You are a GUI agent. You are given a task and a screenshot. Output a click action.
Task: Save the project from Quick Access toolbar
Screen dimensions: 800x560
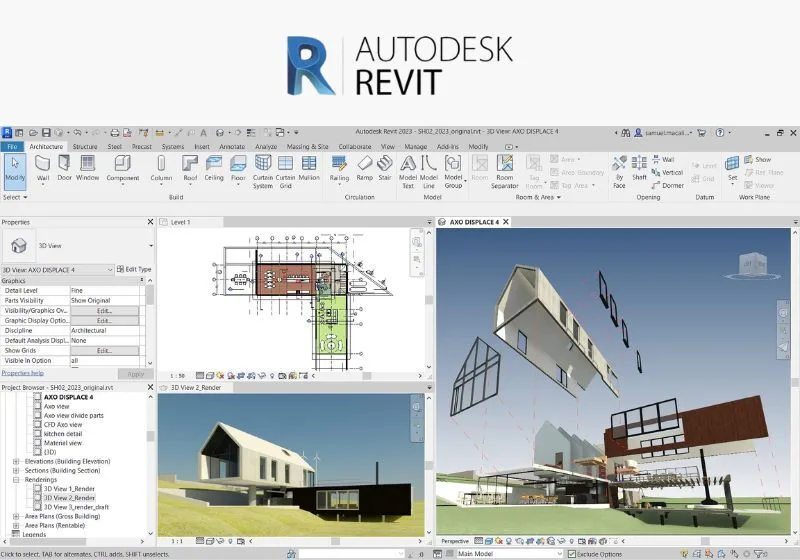(46, 133)
